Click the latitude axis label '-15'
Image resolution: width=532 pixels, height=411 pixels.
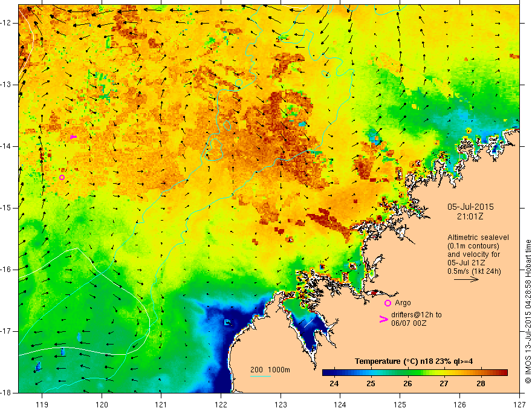(6, 208)
